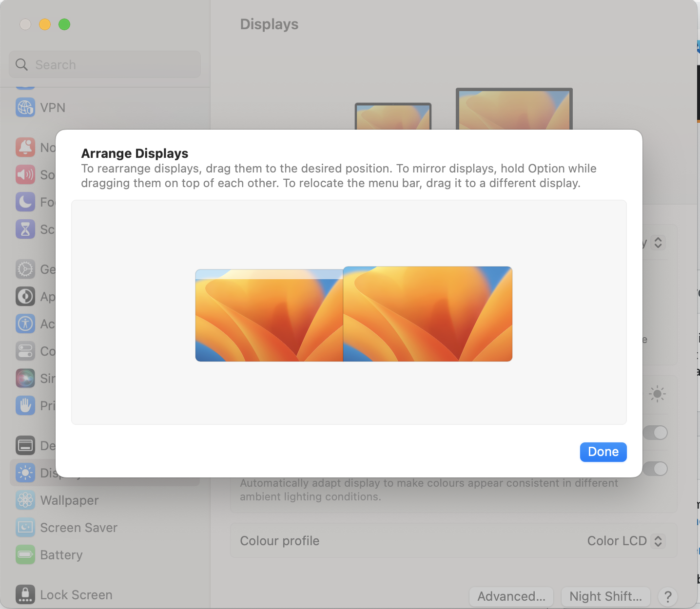Viewport: 700px width, 609px height.
Task: Select built-in display preview in Displays header
Action: tap(393, 116)
